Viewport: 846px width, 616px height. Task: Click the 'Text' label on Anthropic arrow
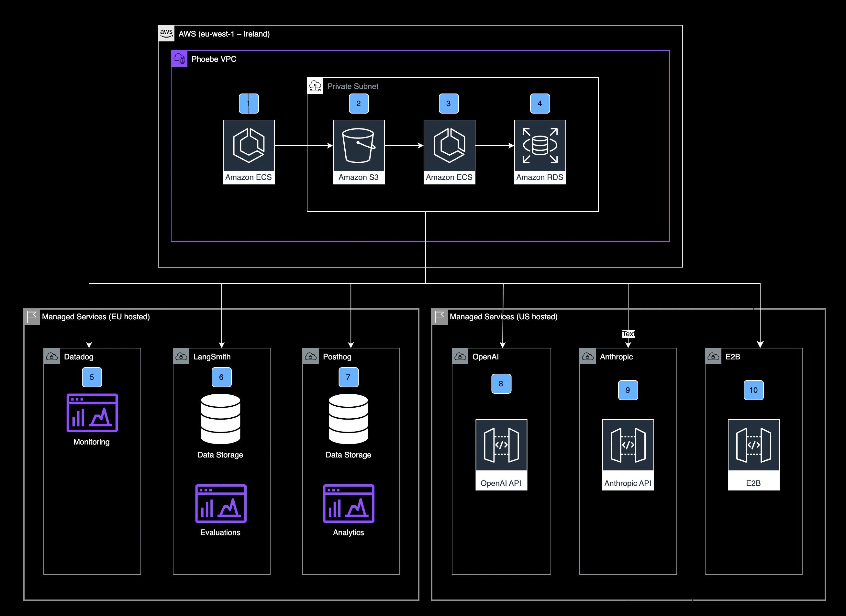629,334
